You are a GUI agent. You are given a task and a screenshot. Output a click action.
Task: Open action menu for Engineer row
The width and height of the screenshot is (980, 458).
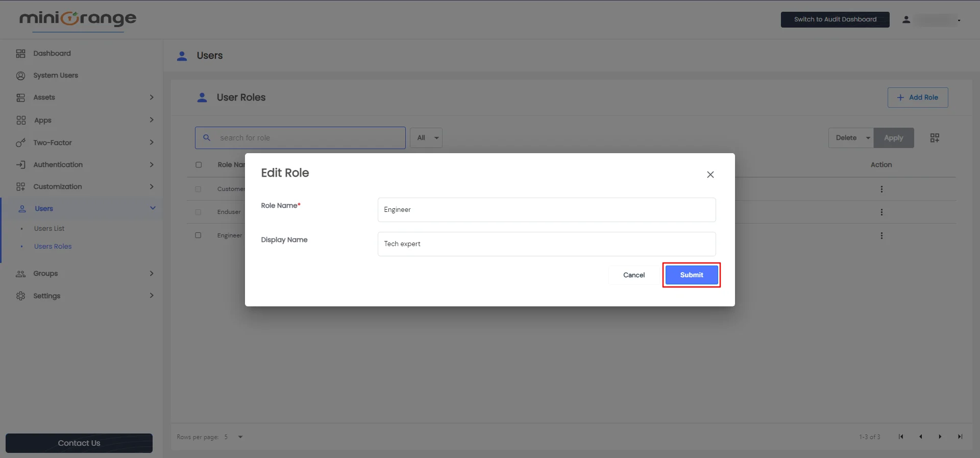pos(881,236)
